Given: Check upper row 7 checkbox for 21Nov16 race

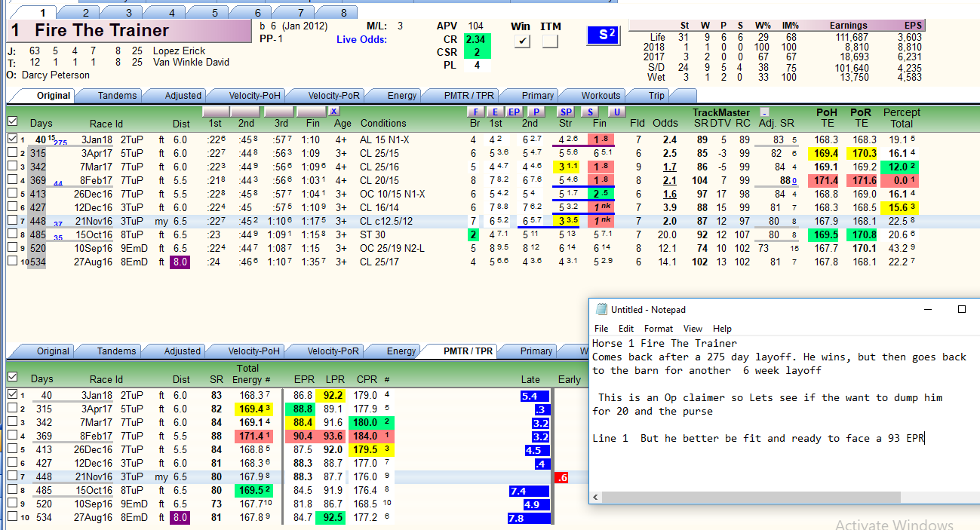Looking at the screenshot, I should [x=11, y=221].
